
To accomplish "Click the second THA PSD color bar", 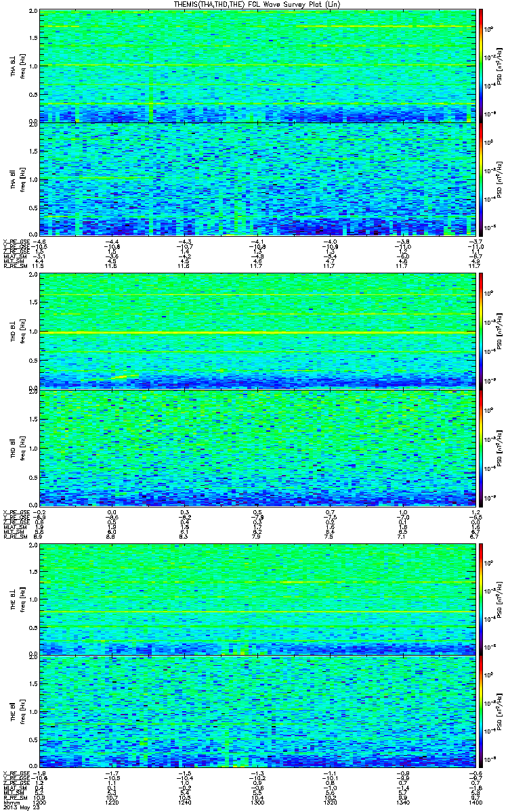I will point(481,179).
